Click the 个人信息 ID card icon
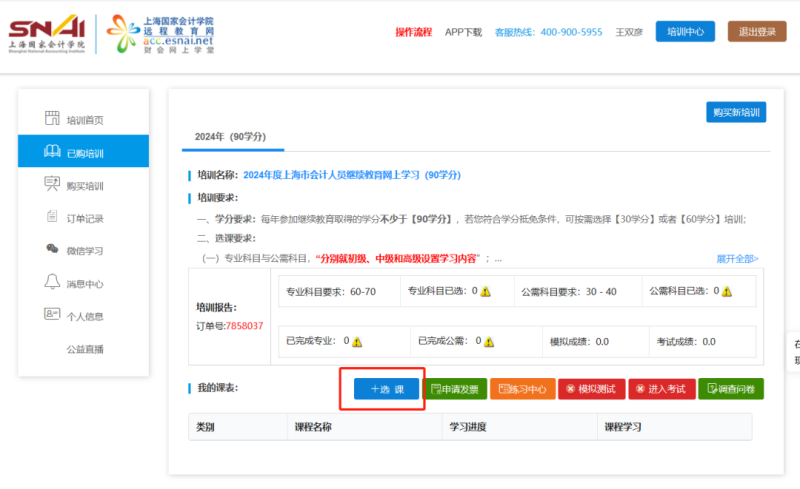 (x=52, y=315)
